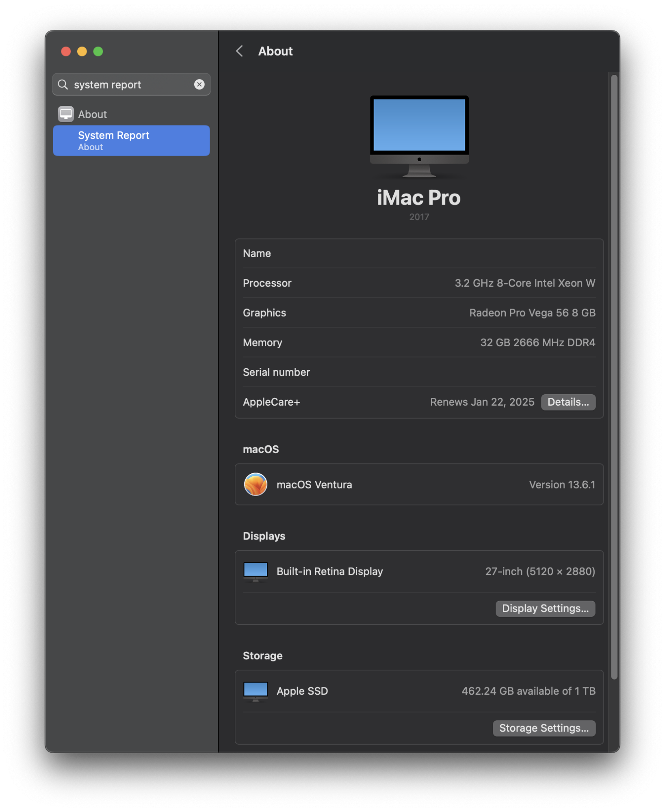Click the iMac Pro title text

(x=419, y=198)
